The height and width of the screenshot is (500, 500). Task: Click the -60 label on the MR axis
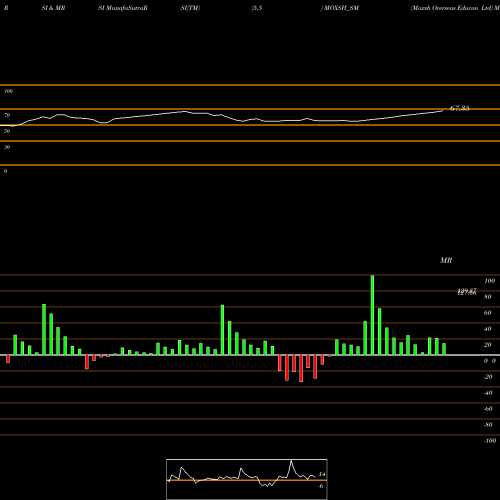488,409
